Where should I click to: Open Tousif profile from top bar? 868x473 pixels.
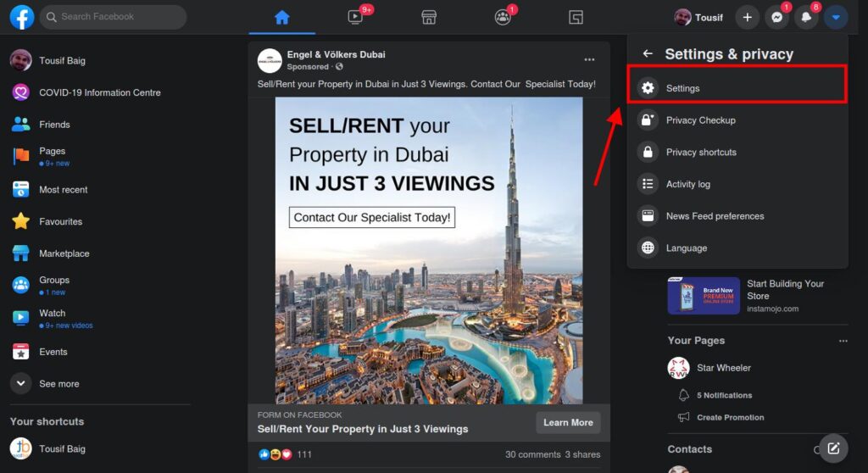click(x=698, y=17)
